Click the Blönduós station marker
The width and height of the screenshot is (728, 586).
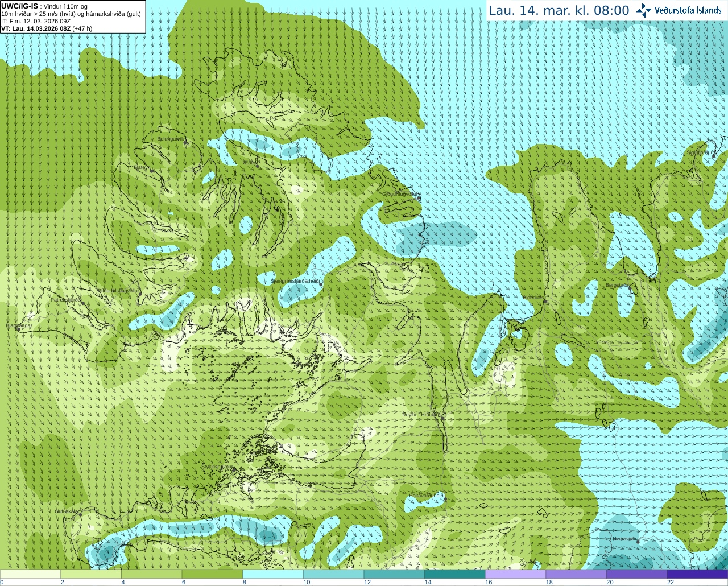coord(545,302)
